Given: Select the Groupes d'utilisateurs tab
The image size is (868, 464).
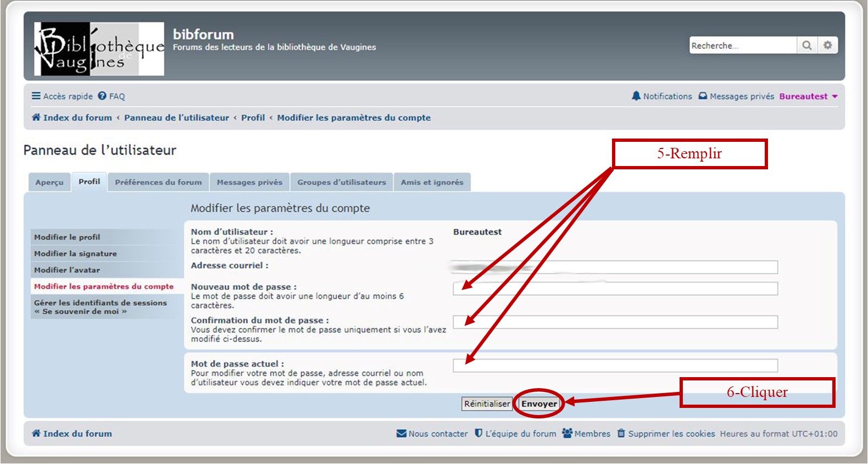Looking at the screenshot, I should tap(341, 183).
